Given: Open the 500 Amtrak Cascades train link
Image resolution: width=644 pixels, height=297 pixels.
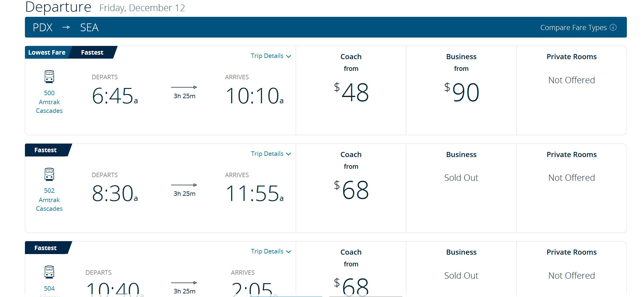Looking at the screenshot, I should pyautogui.click(x=49, y=102).
